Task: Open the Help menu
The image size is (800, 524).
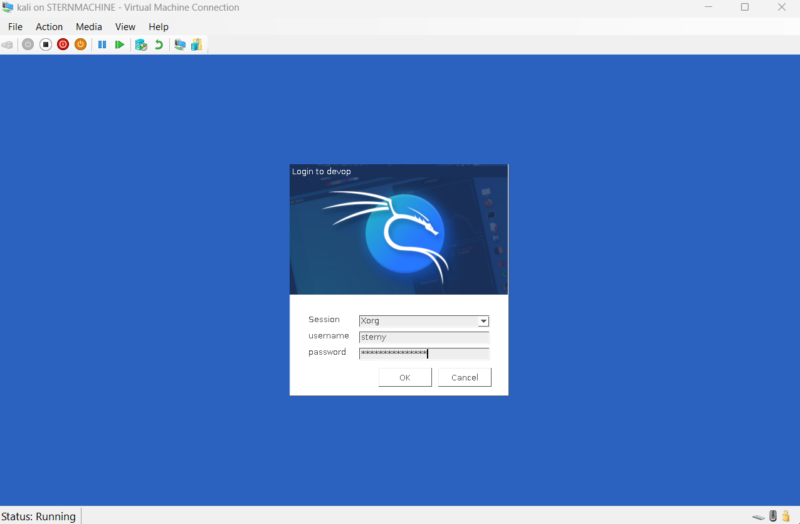Action: (x=158, y=27)
